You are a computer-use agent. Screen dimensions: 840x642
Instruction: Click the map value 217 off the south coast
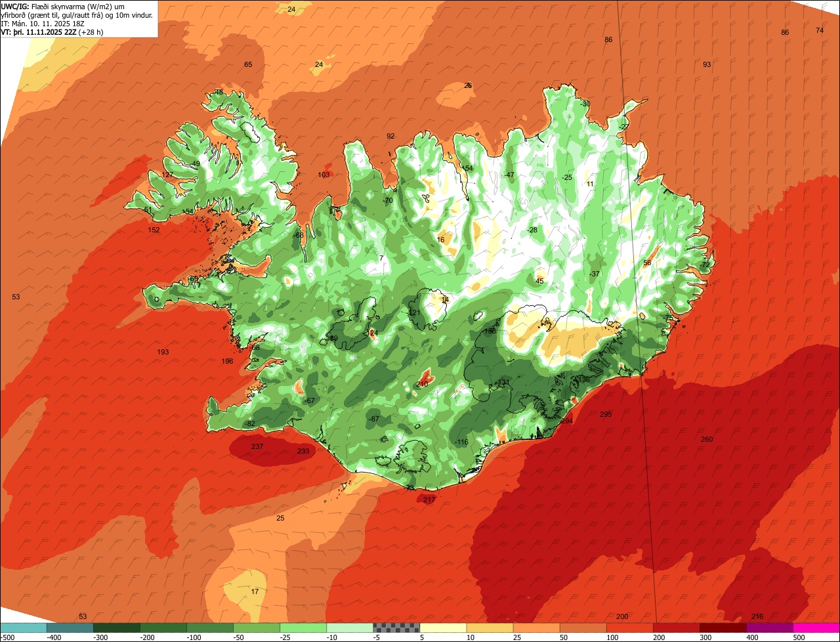click(429, 500)
